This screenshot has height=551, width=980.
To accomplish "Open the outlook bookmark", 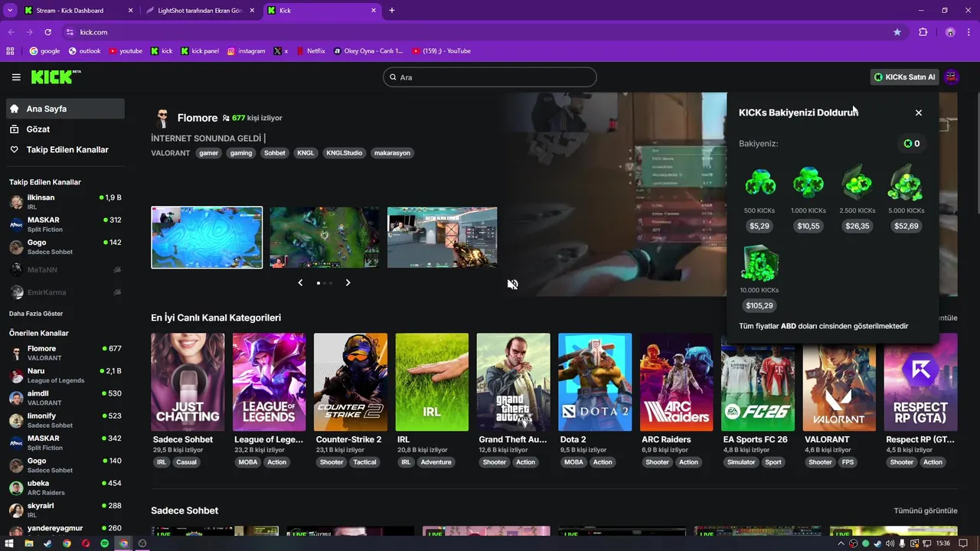I will [x=85, y=51].
